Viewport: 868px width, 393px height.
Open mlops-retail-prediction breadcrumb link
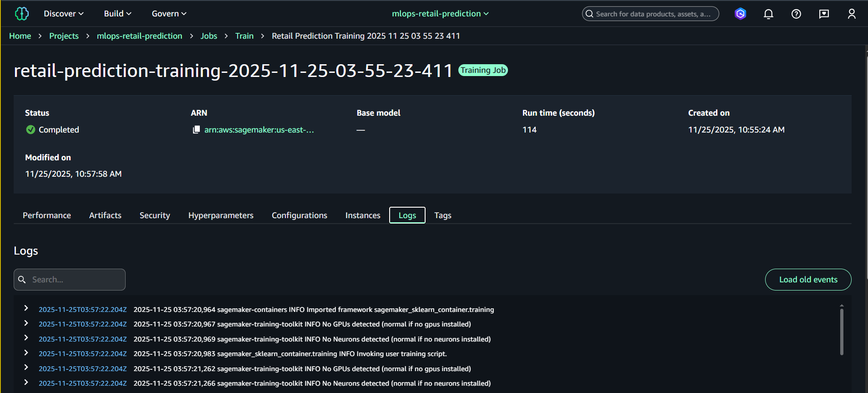[139, 36]
